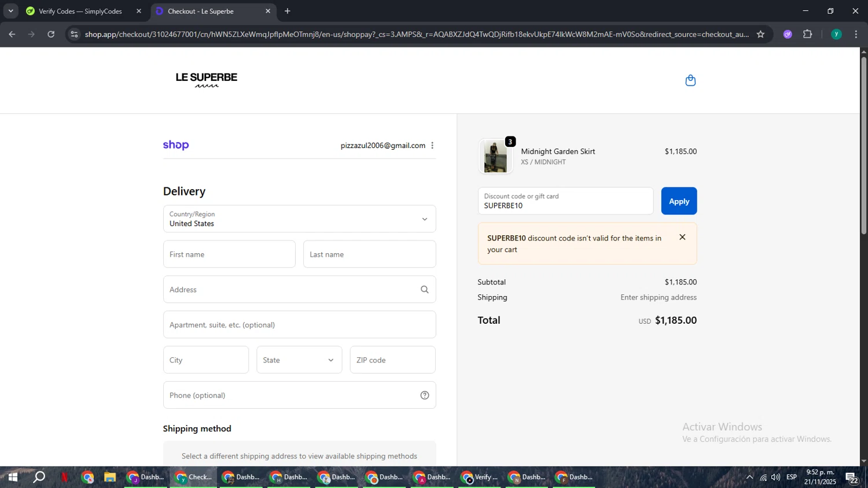Screen dimensions: 868x488
Task: Click the Midnight Garden Skirt product name
Action: point(558,151)
